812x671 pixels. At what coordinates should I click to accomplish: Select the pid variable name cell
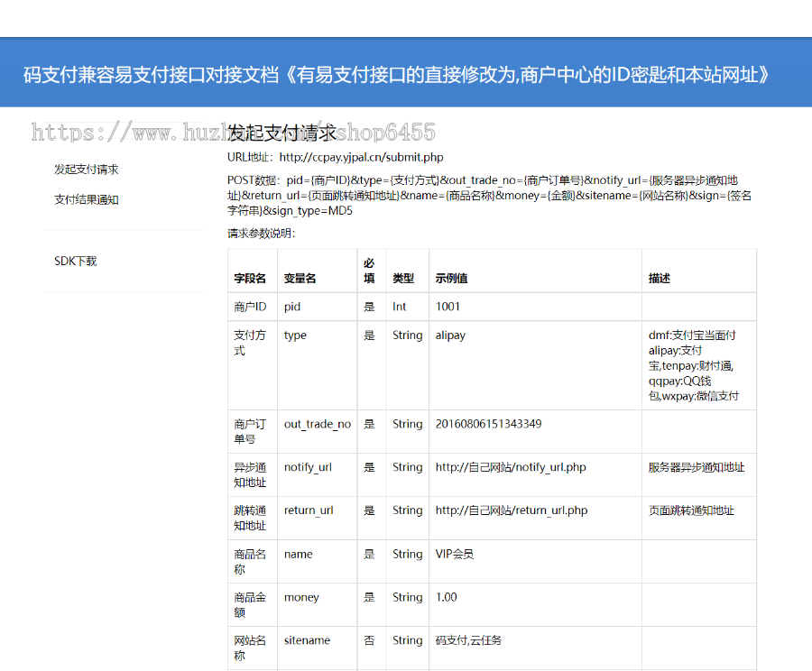(x=292, y=307)
